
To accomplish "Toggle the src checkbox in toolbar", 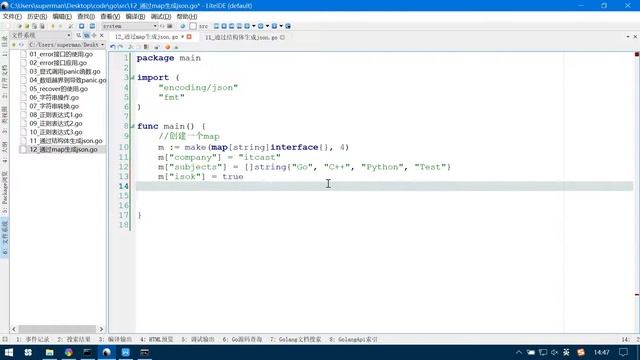I will click(193, 26).
